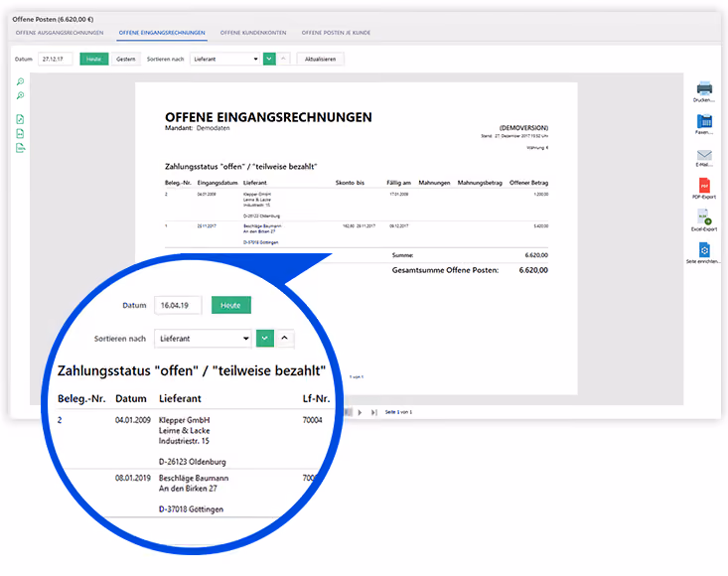
Task: Click the Mahnungsbetrag column header
Action: coord(480,183)
